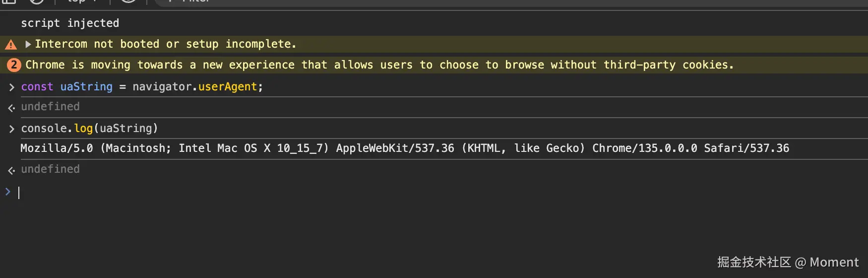
Task: Click the orange 2 repeat-count badge
Action: pos(14,65)
